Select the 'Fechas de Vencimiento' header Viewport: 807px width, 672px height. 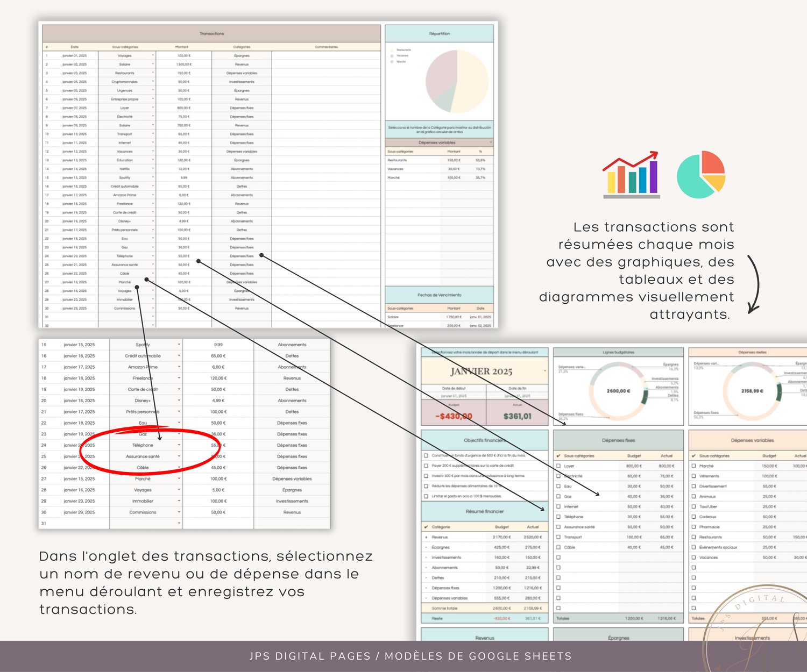(440, 295)
